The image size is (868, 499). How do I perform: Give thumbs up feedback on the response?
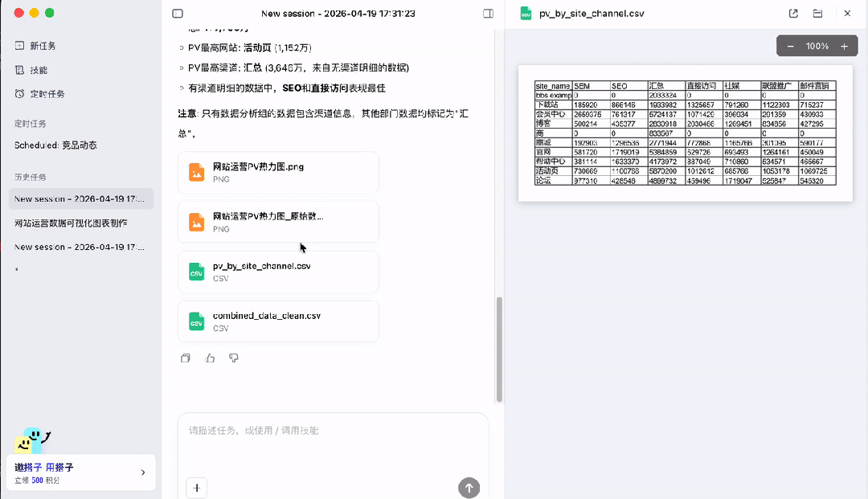click(210, 358)
